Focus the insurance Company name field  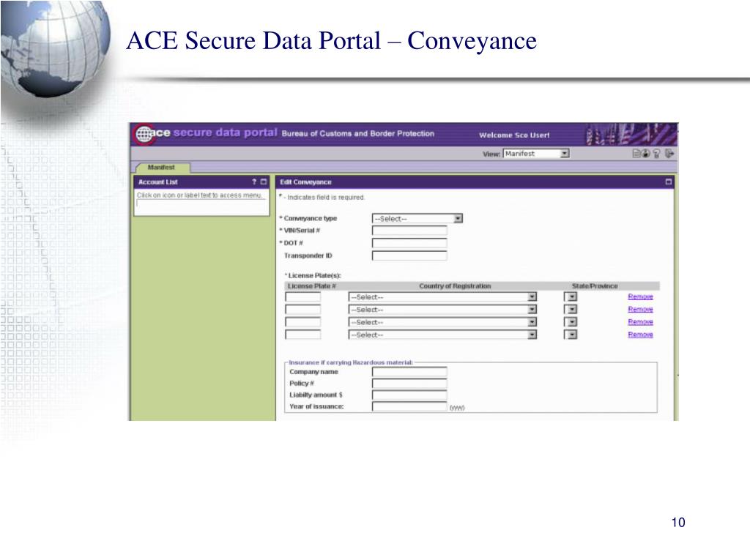click(409, 372)
